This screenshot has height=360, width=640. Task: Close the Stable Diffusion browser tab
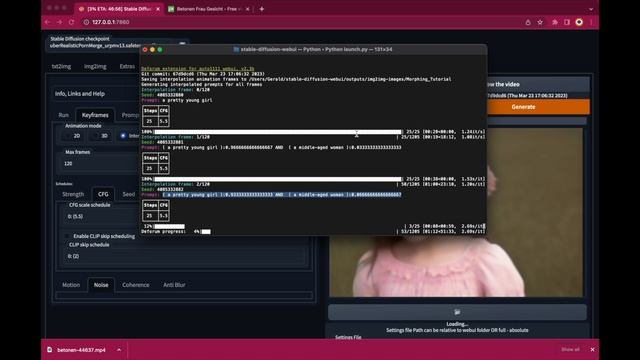point(158,9)
